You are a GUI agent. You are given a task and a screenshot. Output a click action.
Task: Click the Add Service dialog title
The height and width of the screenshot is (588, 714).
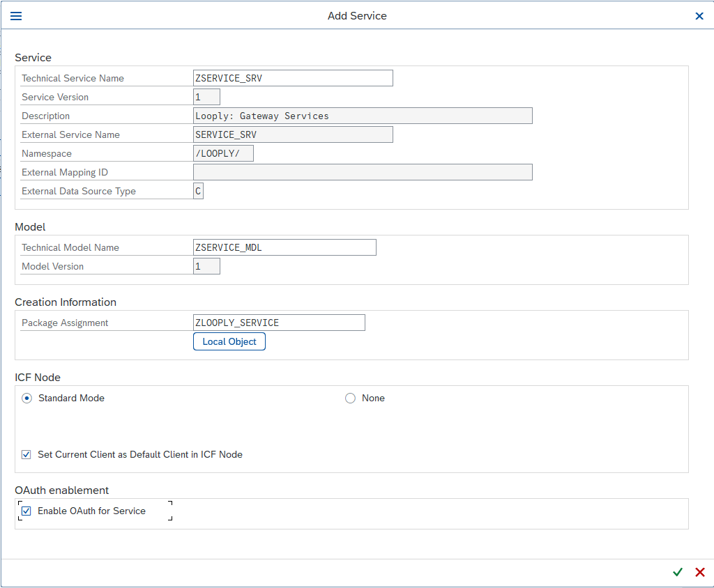pyautogui.click(x=357, y=16)
